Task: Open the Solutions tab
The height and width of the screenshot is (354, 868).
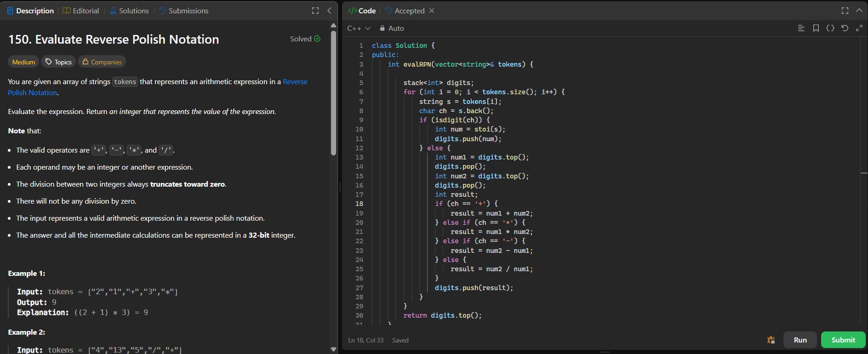Action: 129,11
